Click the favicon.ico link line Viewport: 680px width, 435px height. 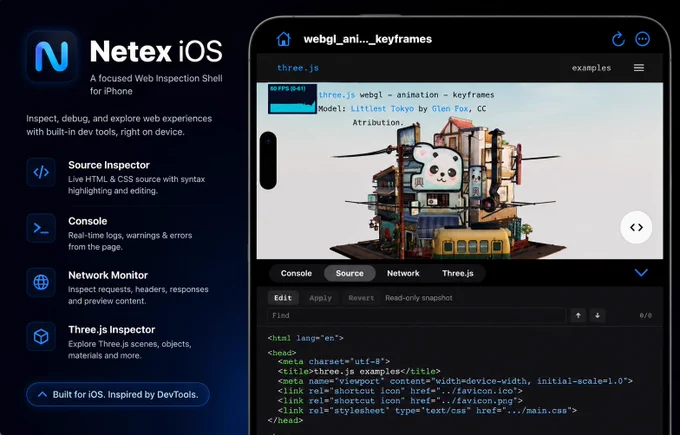[x=400, y=391]
